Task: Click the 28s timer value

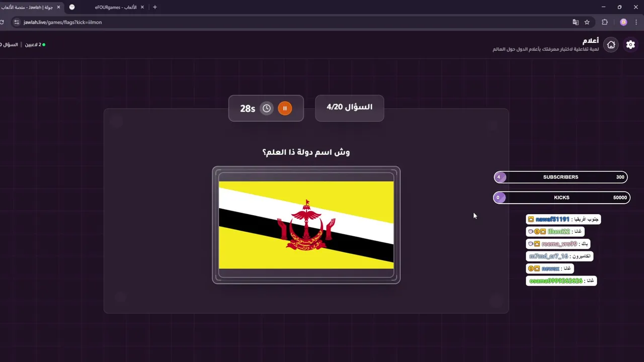Action: (248, 109)
